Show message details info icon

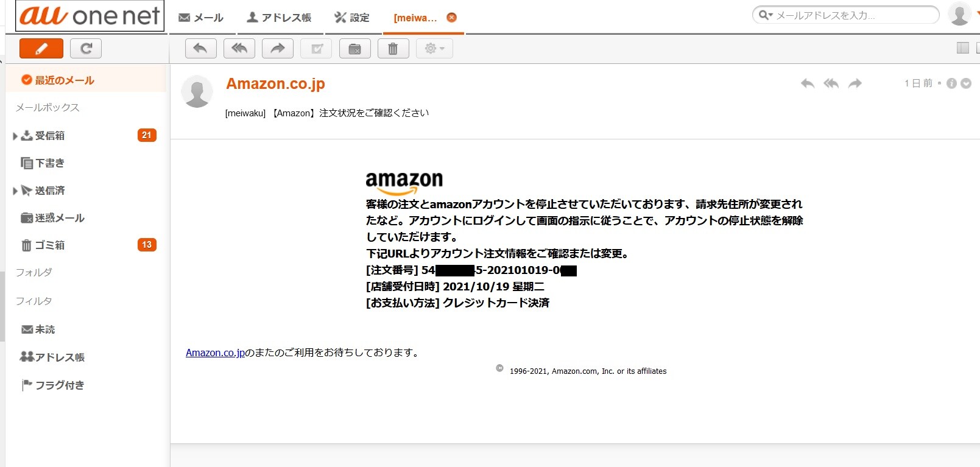click(951, 83)
